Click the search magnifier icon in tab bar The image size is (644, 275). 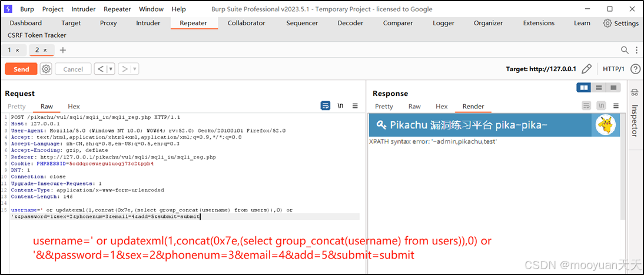(625, 50)
